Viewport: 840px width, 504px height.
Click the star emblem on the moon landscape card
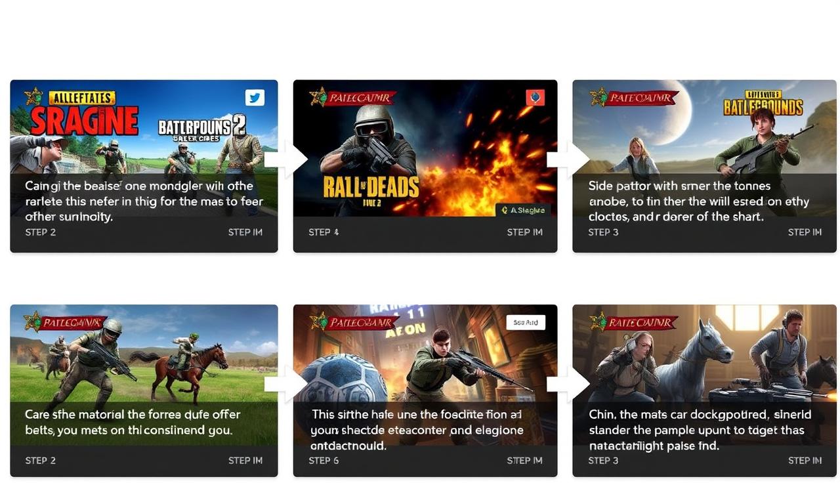pyautogui.click(x=598, y=97)
